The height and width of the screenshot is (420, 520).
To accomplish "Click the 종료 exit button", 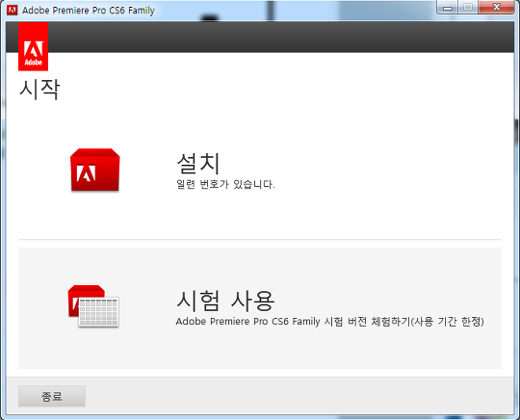I will tap(52, 396).
